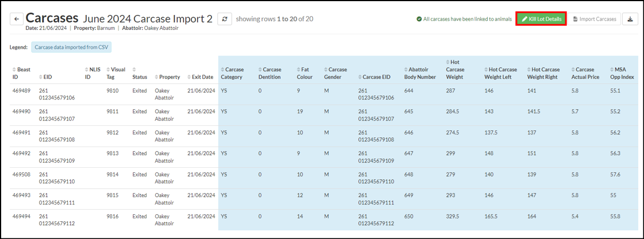The height and width of the screenshot is (239, 644).
Task: Open Kill Lot Details
Action: [x=541, y=19]
